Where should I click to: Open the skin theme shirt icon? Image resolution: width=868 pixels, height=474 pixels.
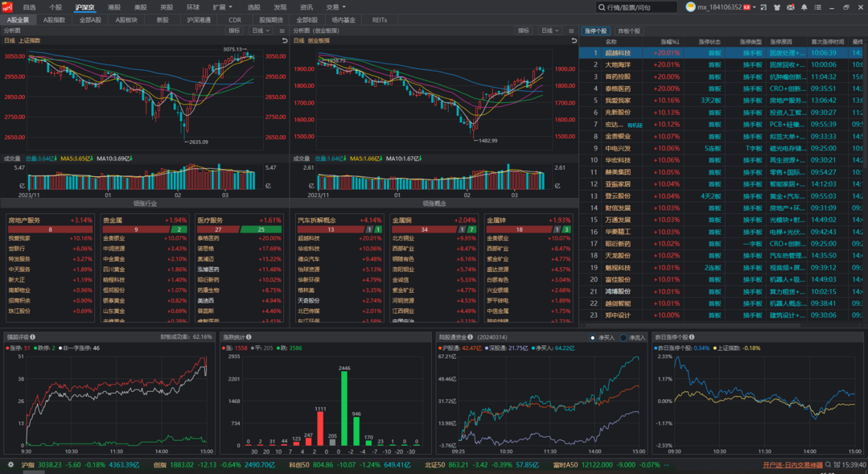776,7
